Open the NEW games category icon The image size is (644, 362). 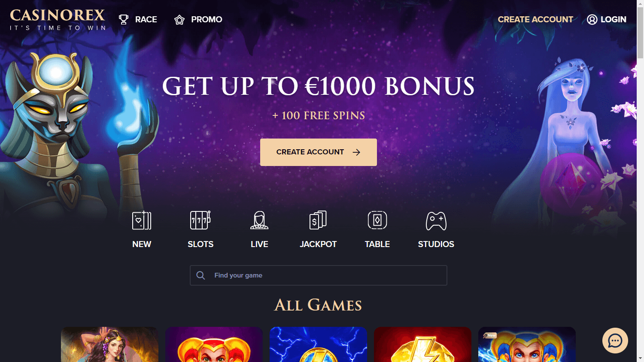(142, 220)
